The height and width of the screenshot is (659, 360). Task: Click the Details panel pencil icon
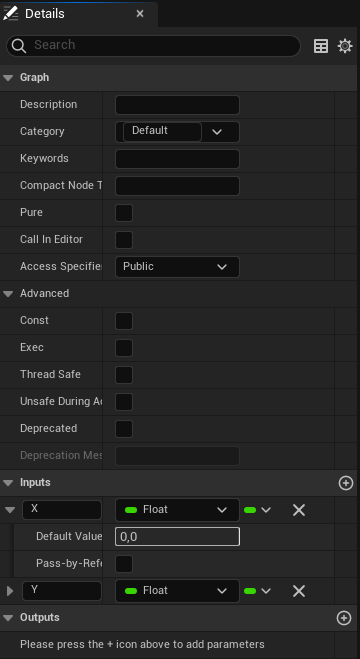click(11, 13)
